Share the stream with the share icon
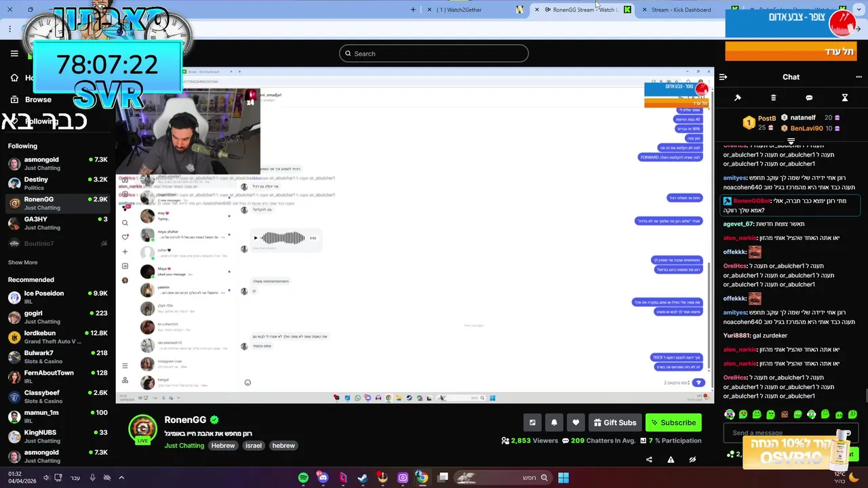 pyautogui.click(x=649, y=460)
